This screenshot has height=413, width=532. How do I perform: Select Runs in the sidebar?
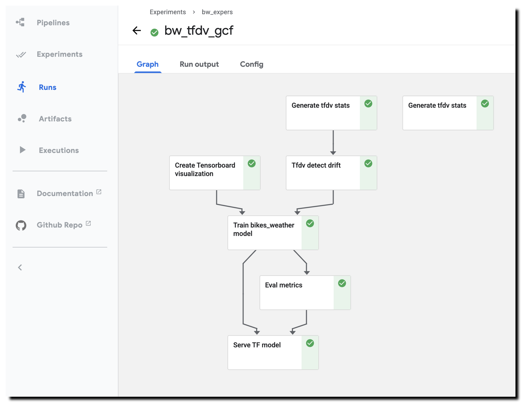pos(48,87)
